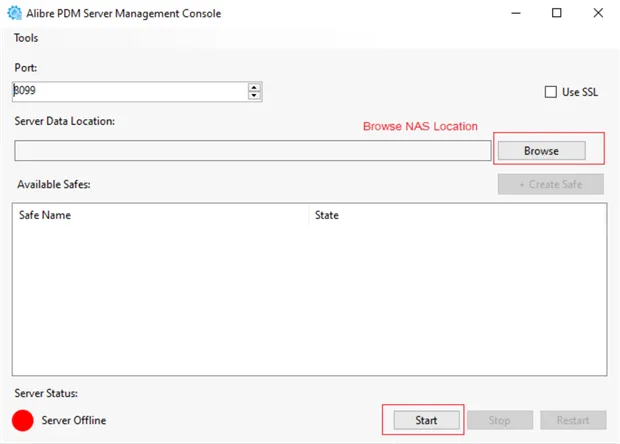Click the Server Data Location label
Image resolution: width=620 pixels, height=444 pixels.
click(64, 121)
